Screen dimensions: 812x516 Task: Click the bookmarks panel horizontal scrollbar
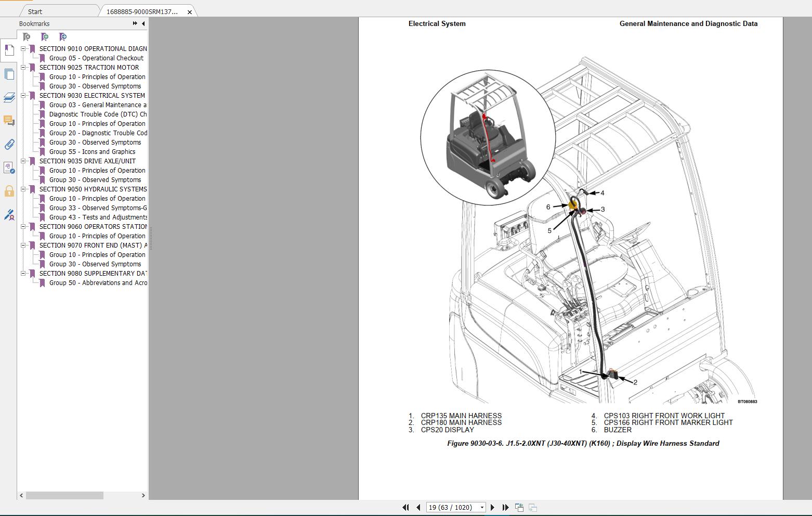click(64, 496)
